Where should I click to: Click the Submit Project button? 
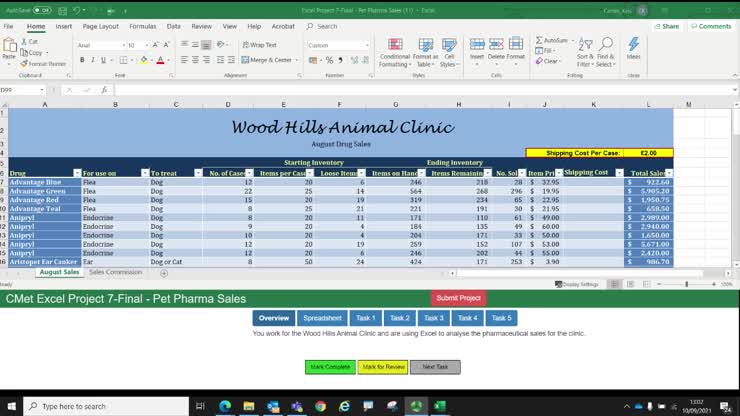[458, 298]
